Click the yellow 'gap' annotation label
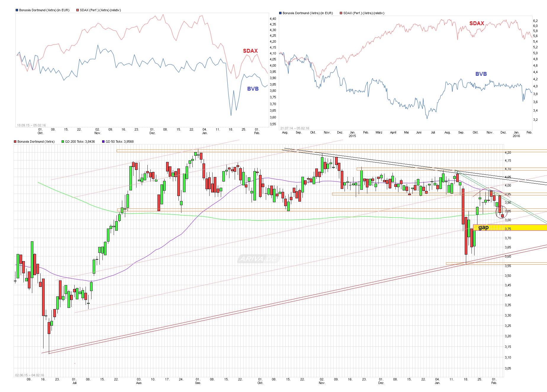547x392 pixels. point(483,227)
